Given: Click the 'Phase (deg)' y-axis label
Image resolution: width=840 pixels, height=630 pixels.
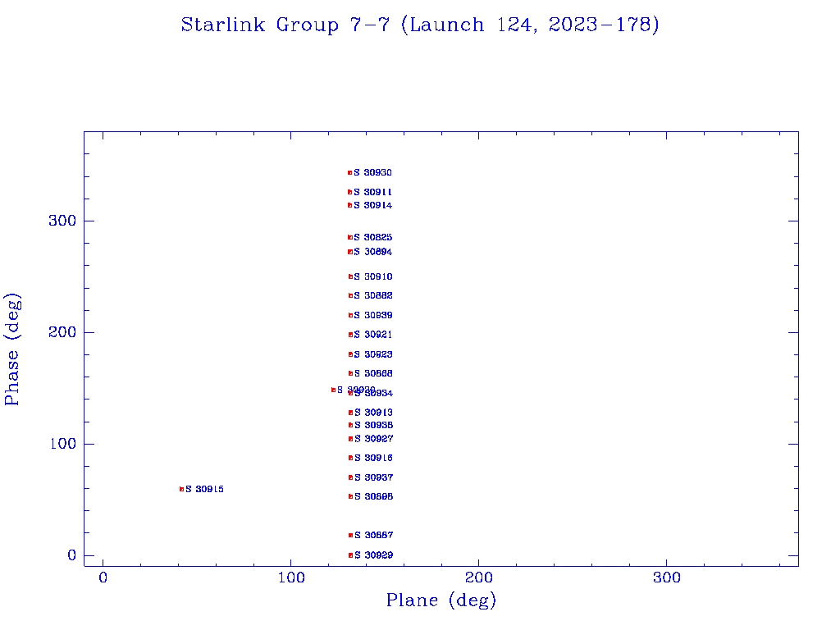Looking at the screenshot, I should point(11,349).
